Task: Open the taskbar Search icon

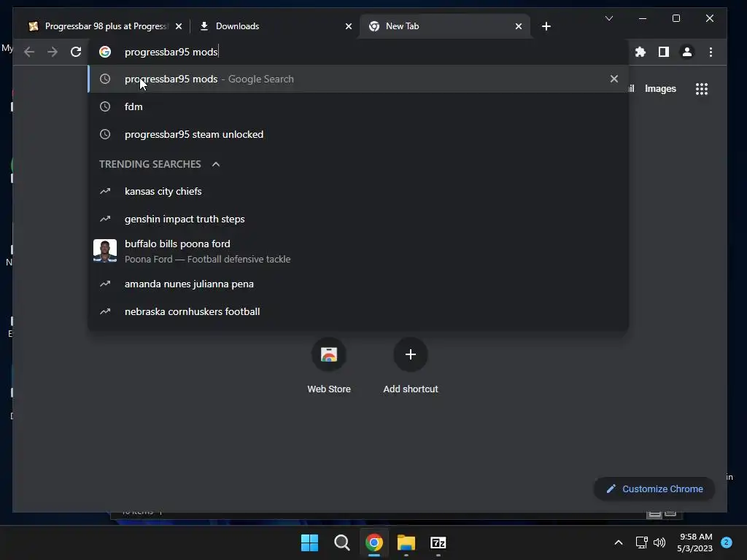Action: click(x=341, y=542)
